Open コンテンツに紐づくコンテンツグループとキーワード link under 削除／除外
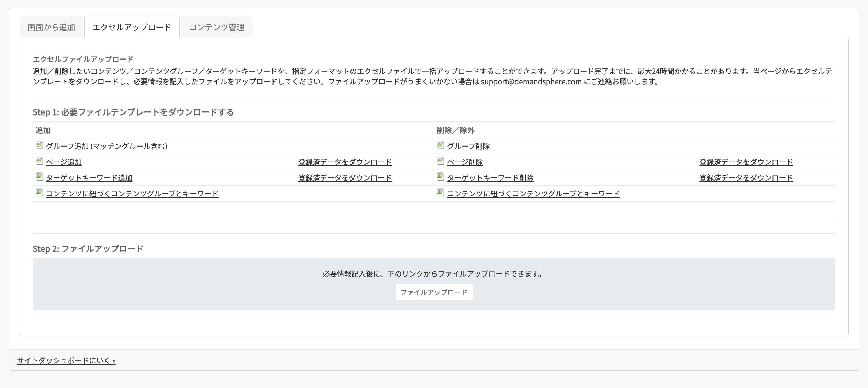This screenshot has width=868, height=388. click(533, 194)
